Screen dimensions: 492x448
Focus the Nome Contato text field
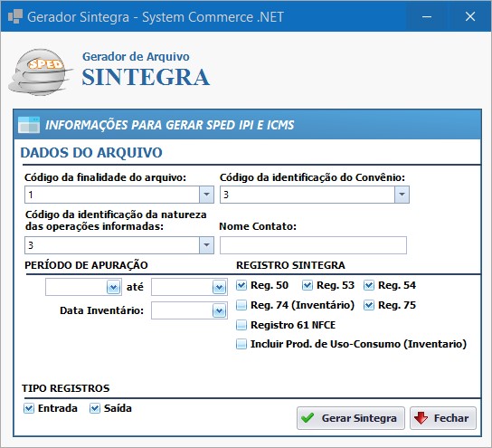[x=313, y=245]
